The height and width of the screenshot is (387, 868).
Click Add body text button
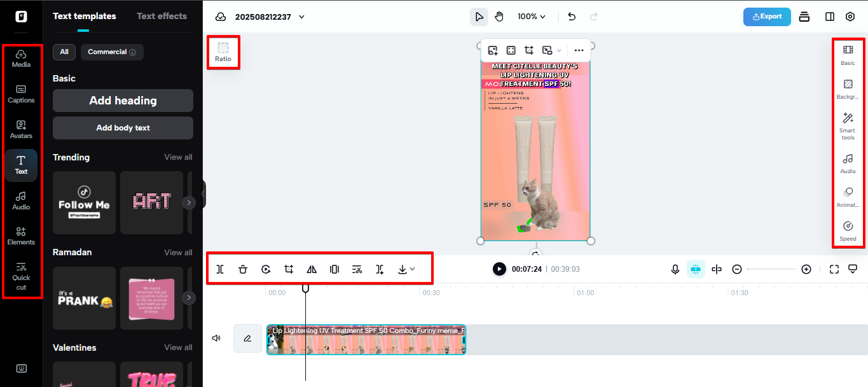click(x=123, y=128)
